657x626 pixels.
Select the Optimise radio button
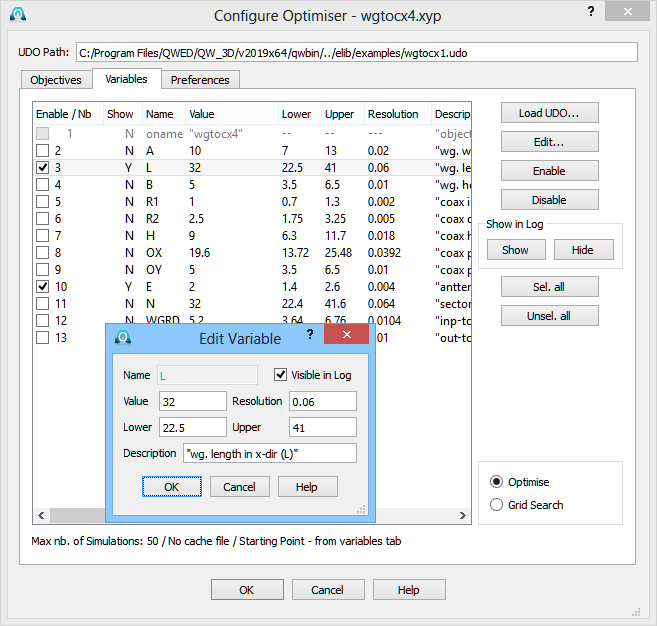tap(496, 482)
